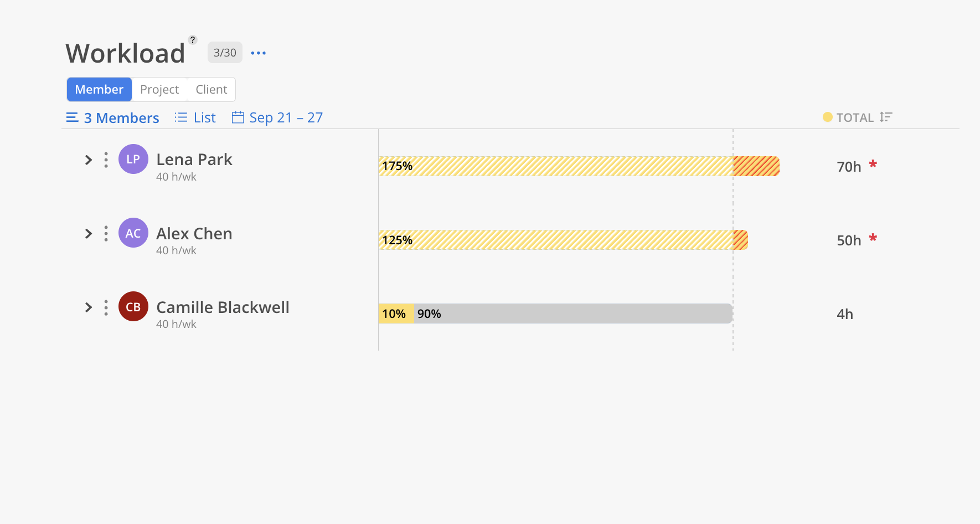Viewport: 980px width, 524px height.
Task: Open the List view selector
Action: click(x=195, y=117)
